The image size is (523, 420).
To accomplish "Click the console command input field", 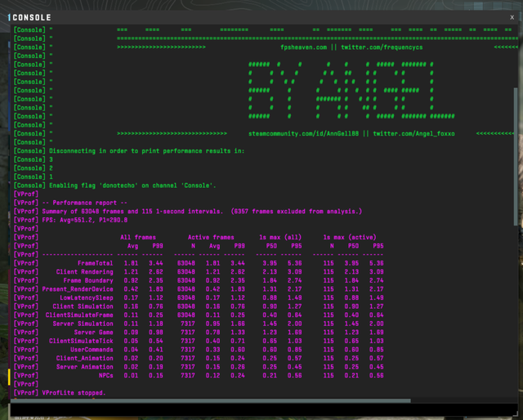I will tap(264, 409).
